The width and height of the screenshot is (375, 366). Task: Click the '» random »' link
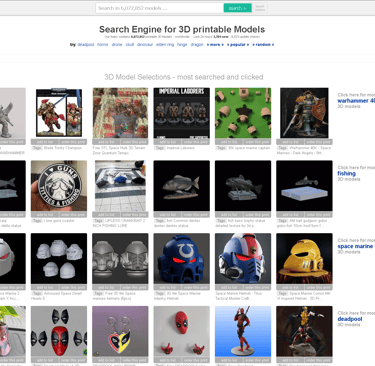(263, 45)
